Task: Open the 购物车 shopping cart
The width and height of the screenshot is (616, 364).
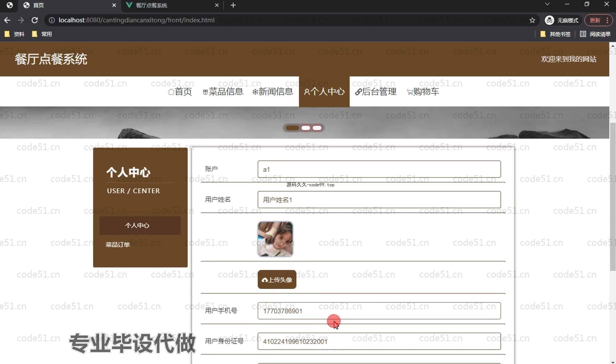Action: pyautogui.click(x=423, y=92)
